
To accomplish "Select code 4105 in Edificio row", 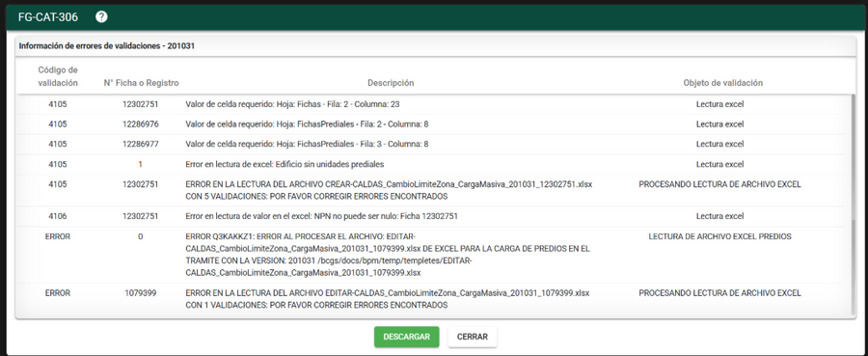I will coord(58,164).
